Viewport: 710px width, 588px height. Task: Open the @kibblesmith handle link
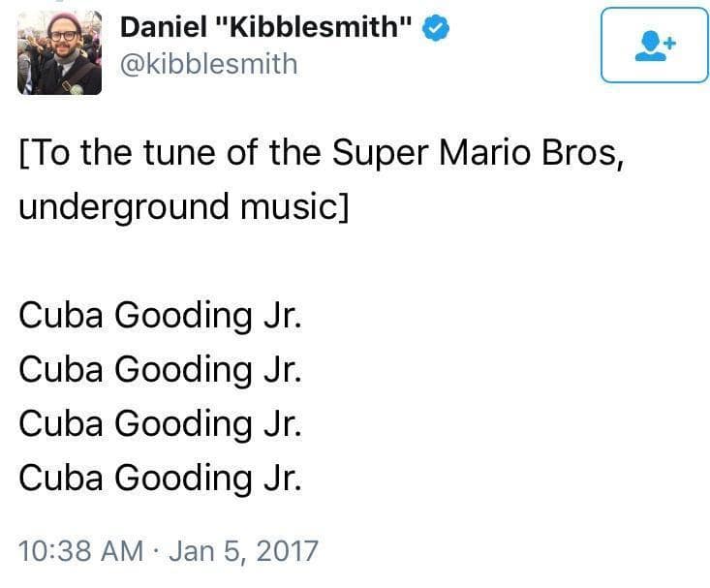pos(208,65)
